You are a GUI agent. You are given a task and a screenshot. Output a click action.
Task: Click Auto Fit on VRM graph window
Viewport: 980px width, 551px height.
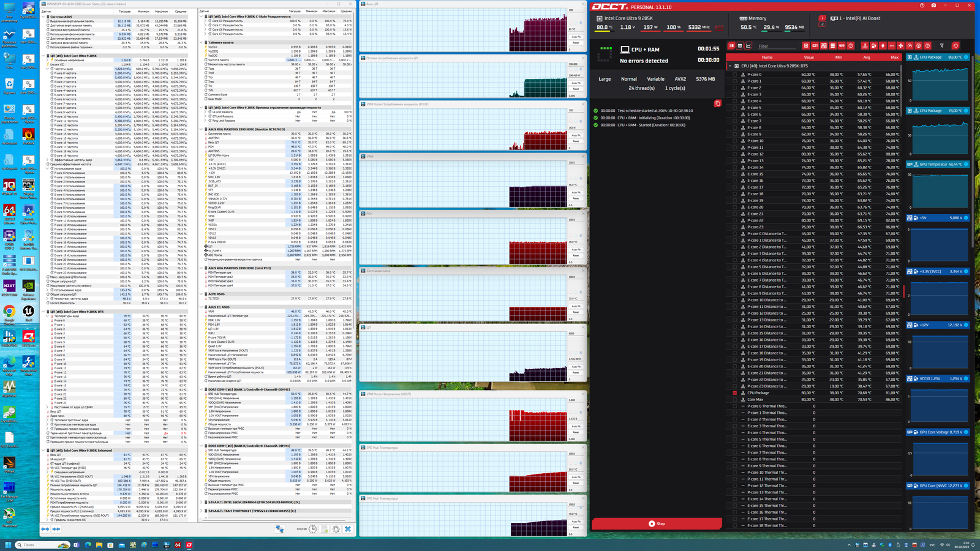tap(576, 192)
